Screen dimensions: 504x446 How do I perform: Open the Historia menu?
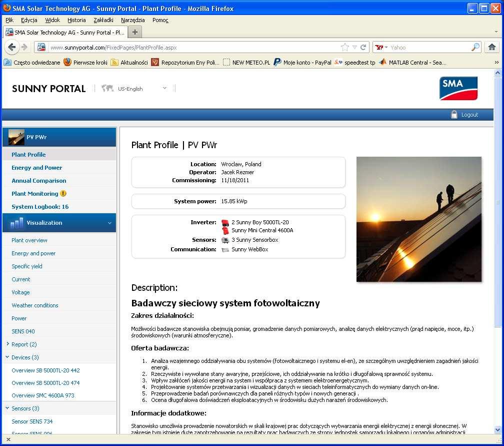pyautogui.click(x=76, y=20)
